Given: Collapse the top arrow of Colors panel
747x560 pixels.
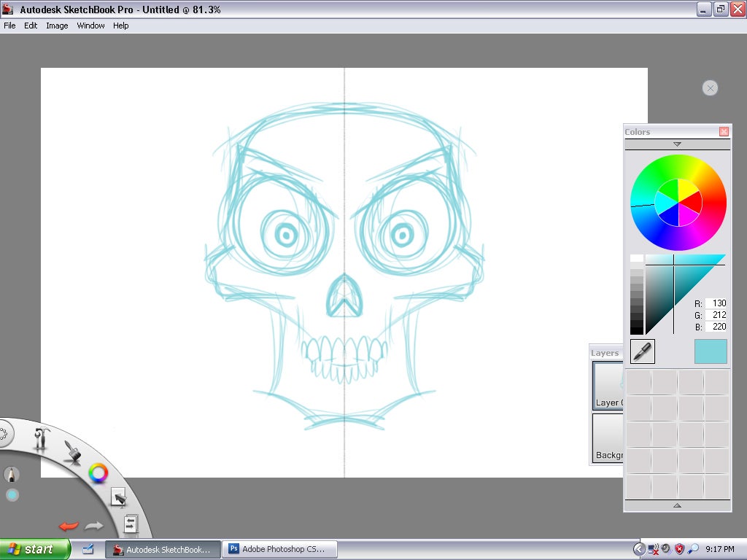Looking at the screenshot, I should [677, 144].
